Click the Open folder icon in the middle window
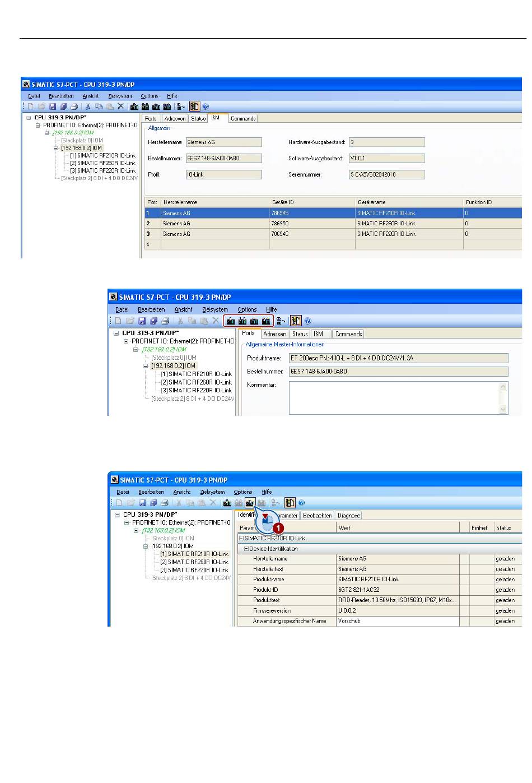 pyautogui.click(x=130, y=321)
